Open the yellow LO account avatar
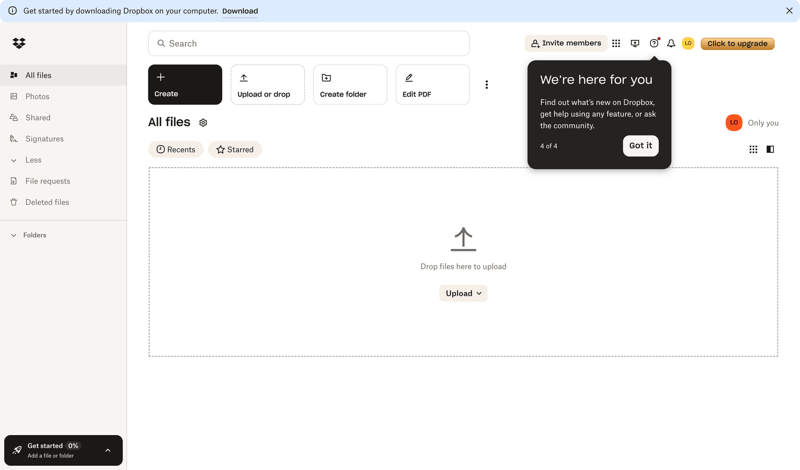The width and height of the screenshot is (800, 470). pyautogui.click(x=688, y=43)
